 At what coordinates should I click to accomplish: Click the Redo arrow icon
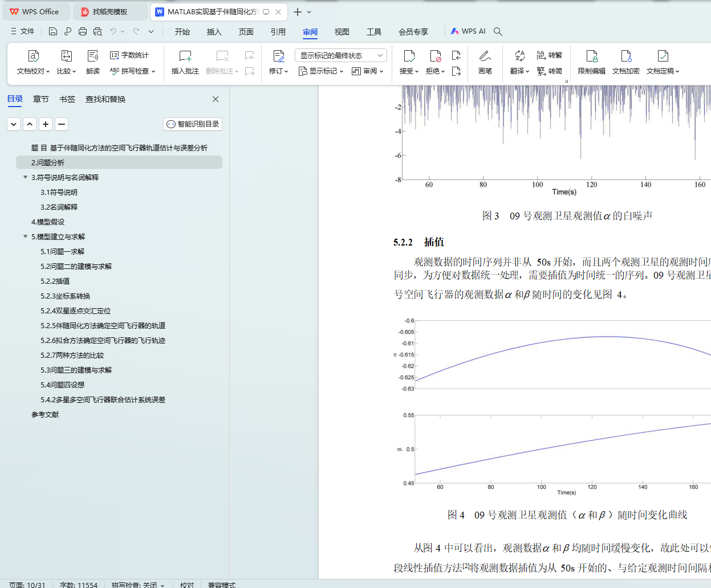tap(136, 31)
